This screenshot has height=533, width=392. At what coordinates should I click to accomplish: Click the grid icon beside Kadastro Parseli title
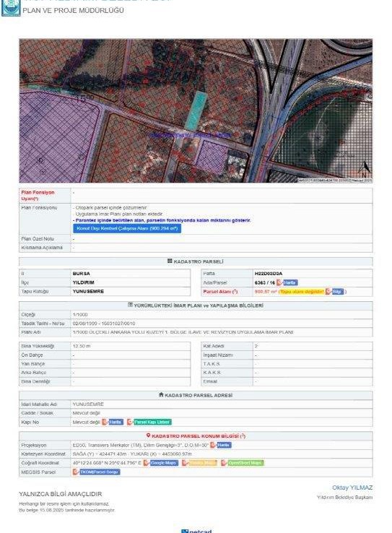tap(170, 261)
